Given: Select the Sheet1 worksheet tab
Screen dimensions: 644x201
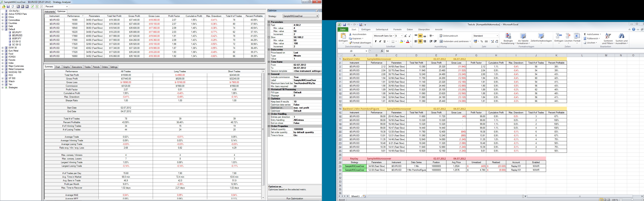Looking at the screenshot, I should [x=355, y=196].
